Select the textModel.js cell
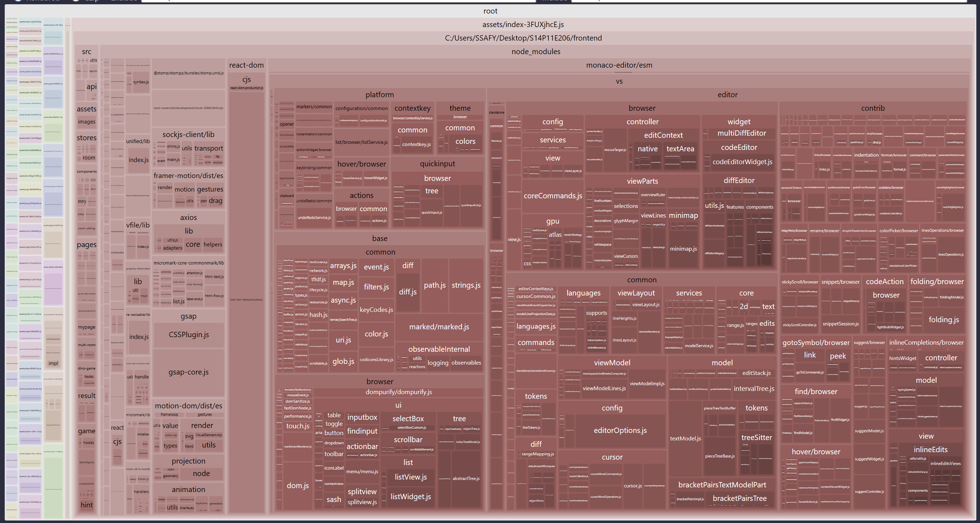Screen dimensions: 980x523 click(x=685, y=439)
